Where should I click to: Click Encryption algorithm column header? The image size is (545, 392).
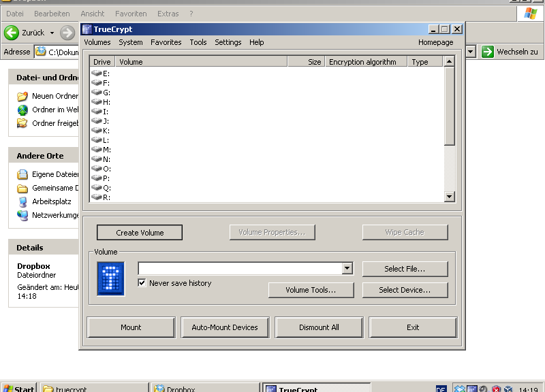coord(366,62)
